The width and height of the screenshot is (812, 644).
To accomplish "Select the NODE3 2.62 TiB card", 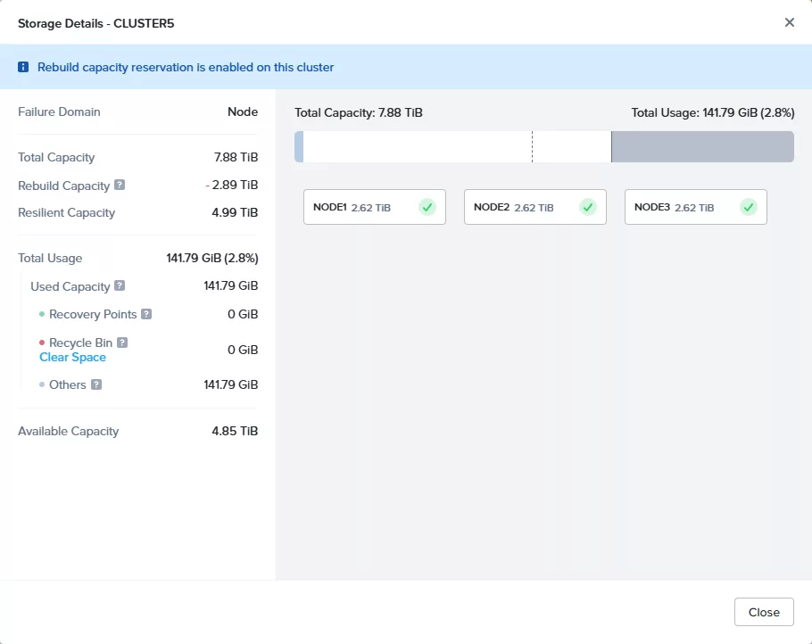I will [x=695, y=207].
